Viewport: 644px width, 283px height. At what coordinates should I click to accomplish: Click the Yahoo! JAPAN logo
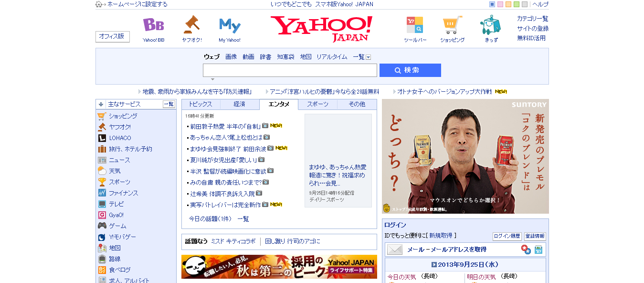[321, 29]
